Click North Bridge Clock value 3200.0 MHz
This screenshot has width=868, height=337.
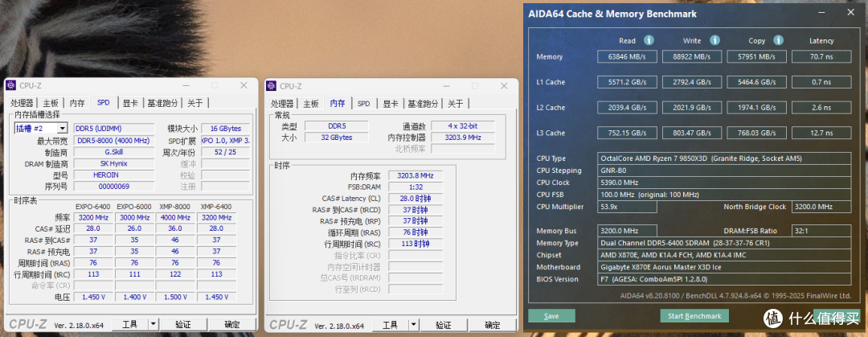(x=821, y=207)
